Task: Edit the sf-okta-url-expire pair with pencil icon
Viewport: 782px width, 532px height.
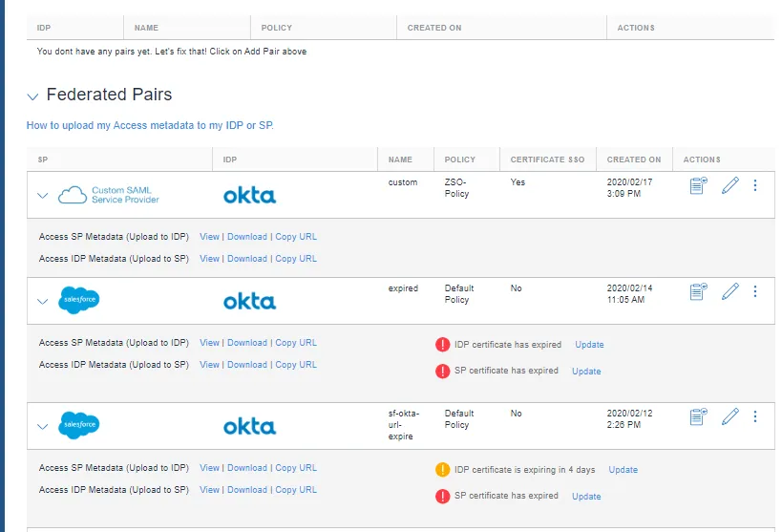Action: coord(730,416)
